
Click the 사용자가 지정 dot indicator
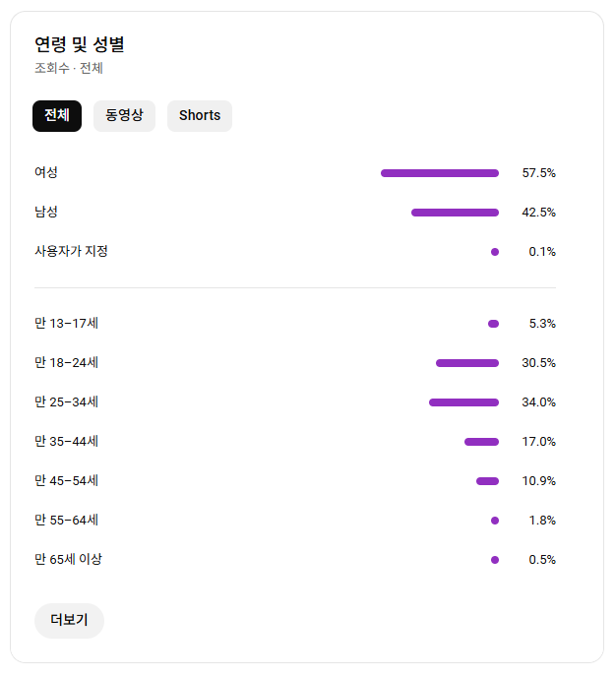tap(495, 252)
